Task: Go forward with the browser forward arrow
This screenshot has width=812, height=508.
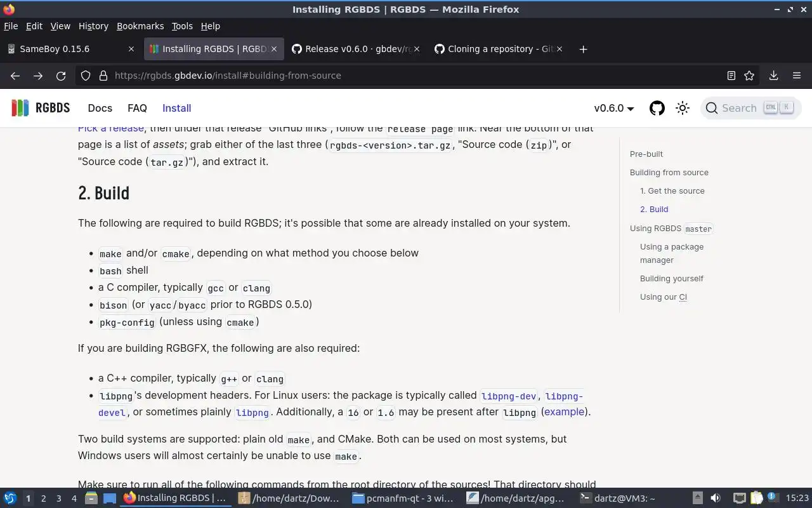Action: pos(38,76)
